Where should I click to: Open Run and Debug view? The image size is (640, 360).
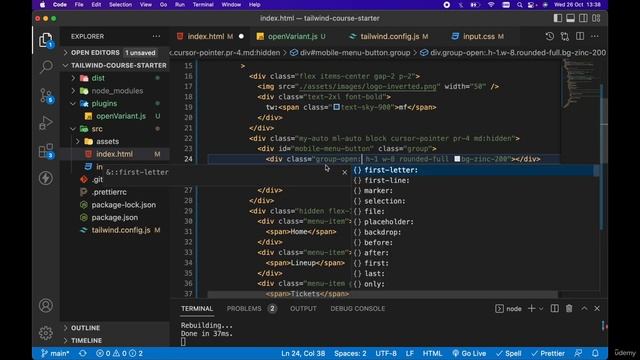coord(46,123)
